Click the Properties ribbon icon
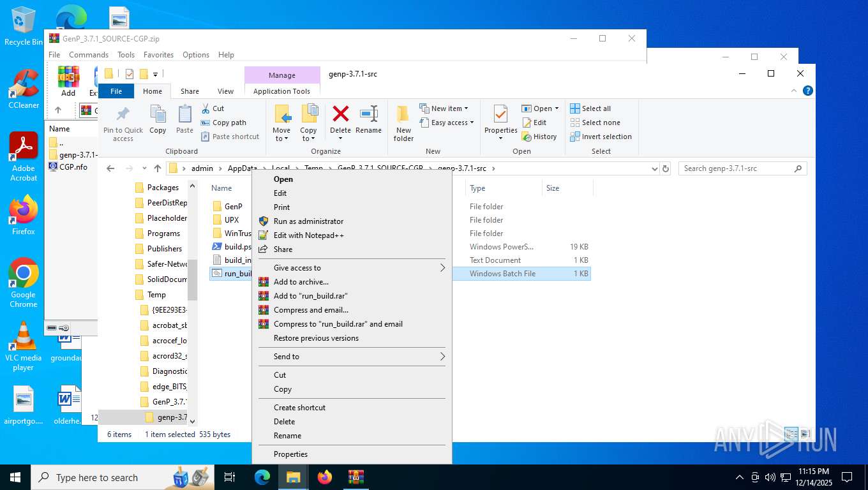Screen dimensions: 868x490 coord(500,115)
